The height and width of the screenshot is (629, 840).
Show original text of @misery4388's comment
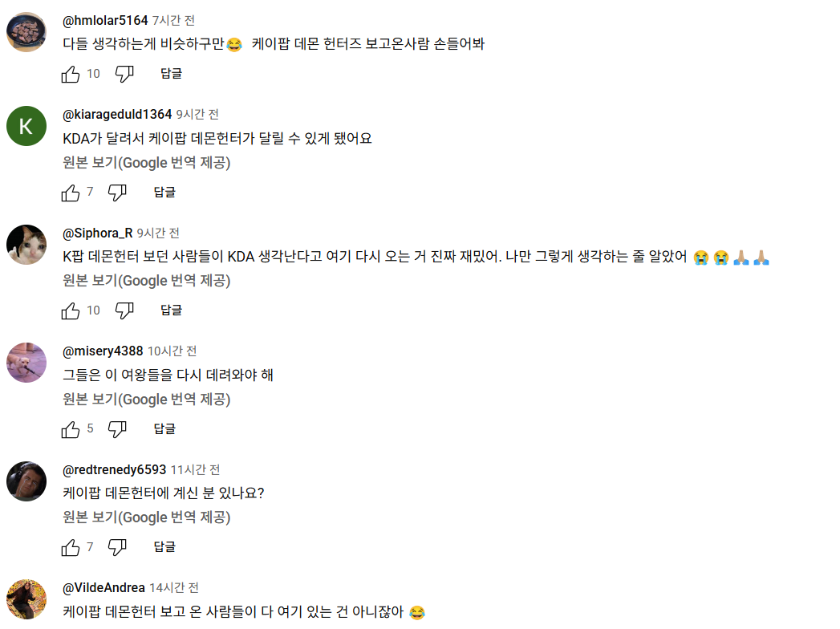tap(147, 400)
